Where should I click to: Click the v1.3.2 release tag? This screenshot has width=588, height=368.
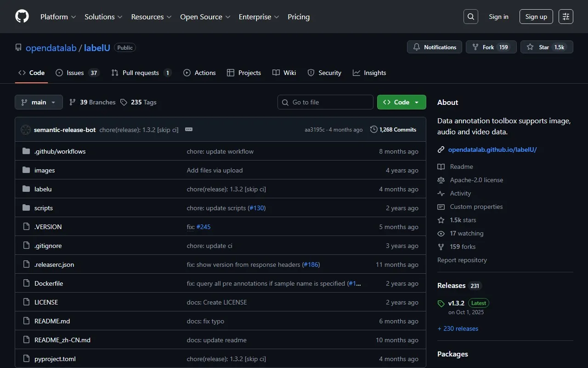456,303
